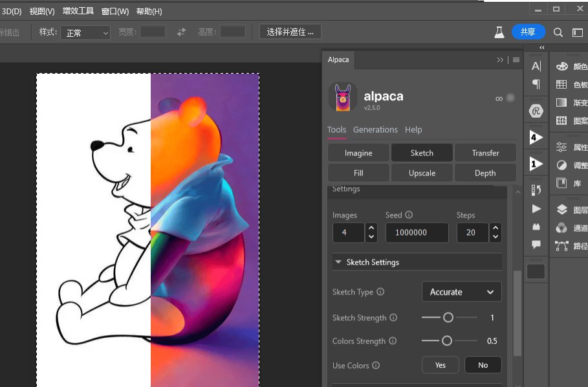The height and width of the screenshot is (387, 588).
Task: Click the 共享 share button
Action: pyautogui.click(x=528, y=32)
